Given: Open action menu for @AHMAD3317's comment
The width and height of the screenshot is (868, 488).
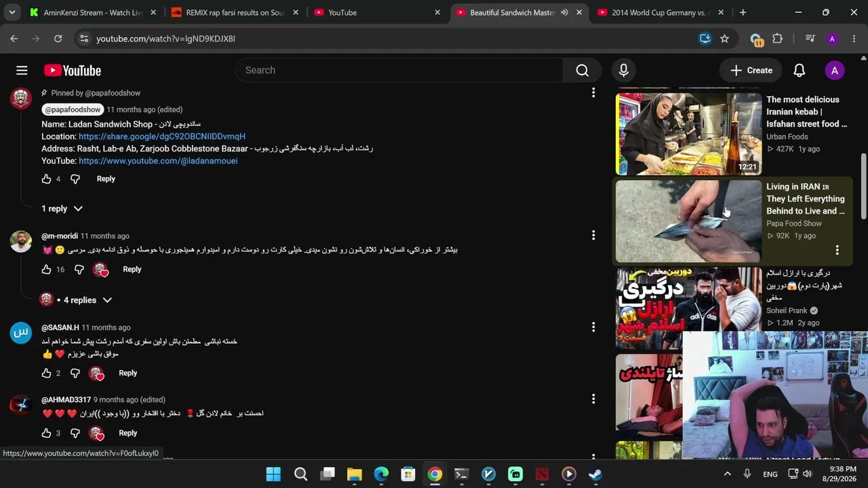Looking at the screenshot, I should point(593,399).
